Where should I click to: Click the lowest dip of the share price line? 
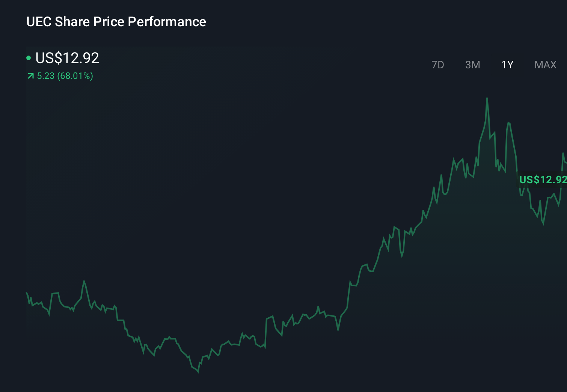click(198, 371)
